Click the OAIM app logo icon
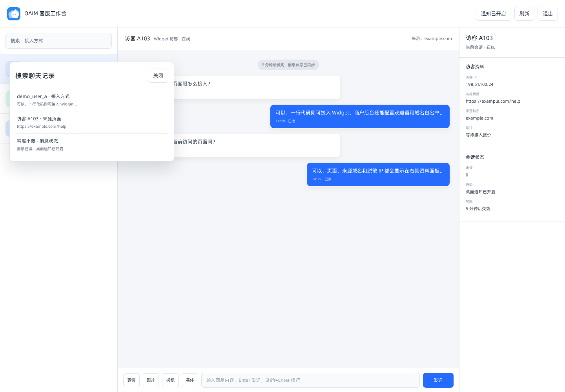565x392 pixels. click(14, 14)
